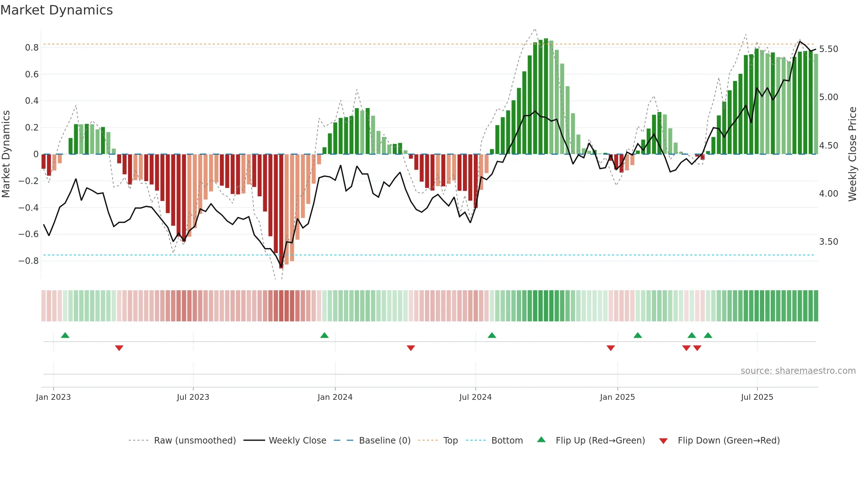Click the 5.00 price axis tick

[829, 97]
